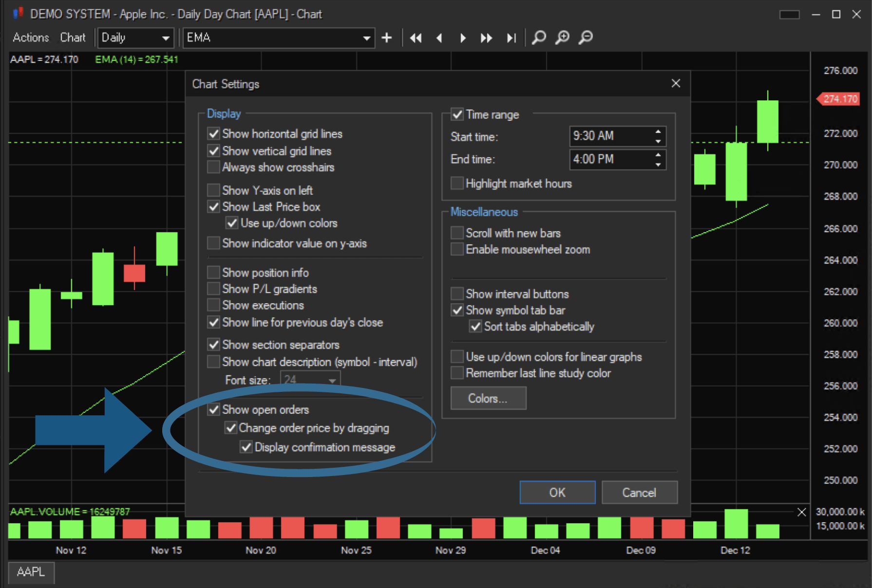Click the plus icon to add the indicator
The height and width of the screenshot is (588, 872).
(x=386, y=37)
